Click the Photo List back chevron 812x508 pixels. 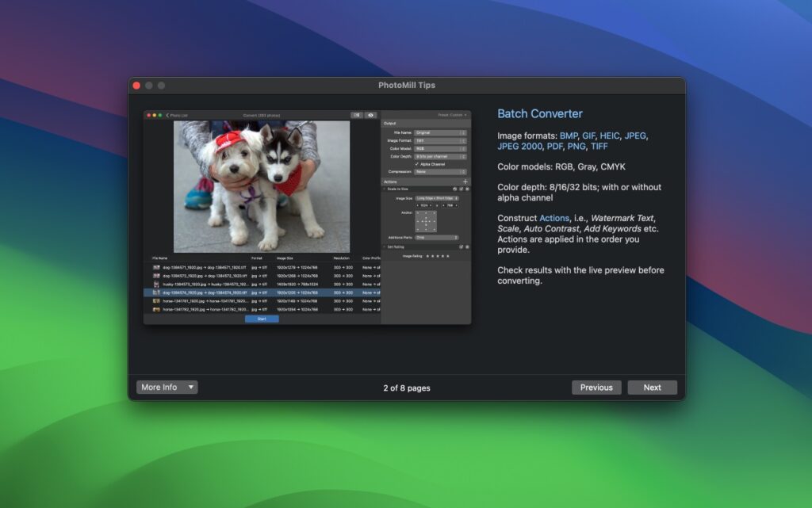(x=167, y=114)
